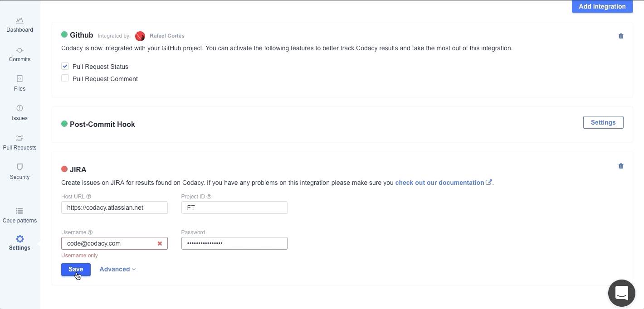Open the Files section
This screenshot has width=644, height=309.
(x=20, y=83)
